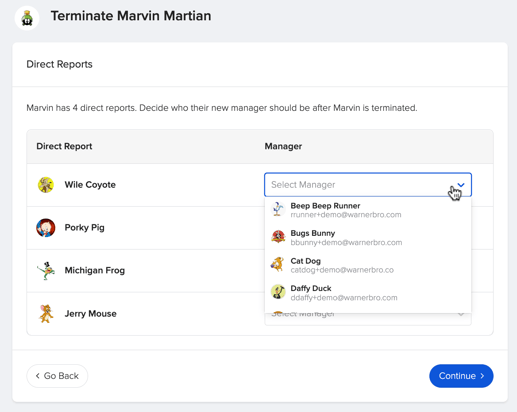The image size is (517, 412).
Task: Click Michigan Frog's avatar icon
Action: pos(46,271)
